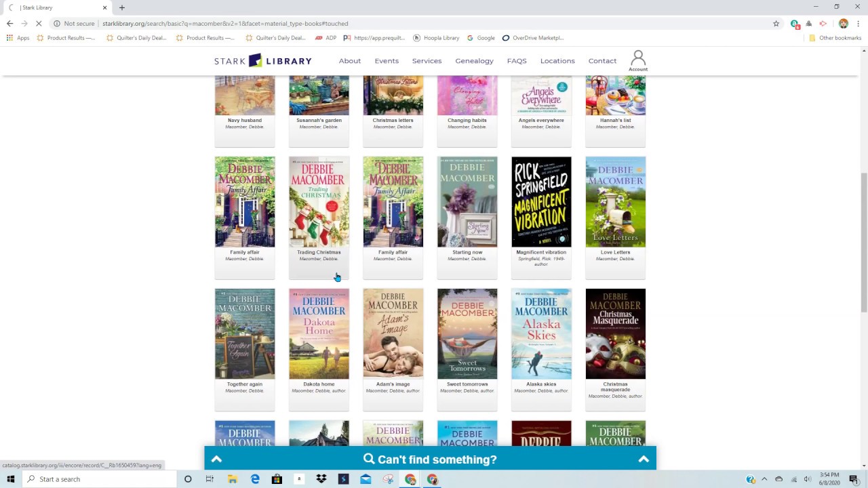Image resolution: width=868 pixels, height=488 pixels.
Task: Open Trading Christmas book cover
Action: [319, 202]
